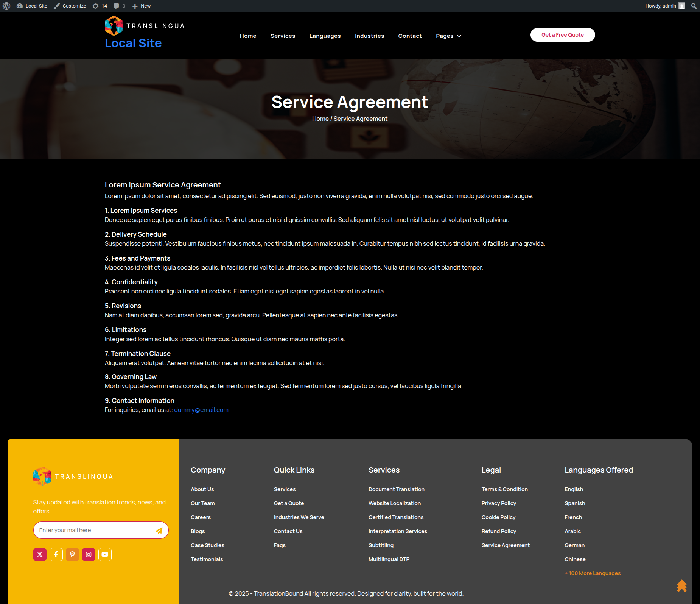Go to Industries in the navigation

point(369,36)
